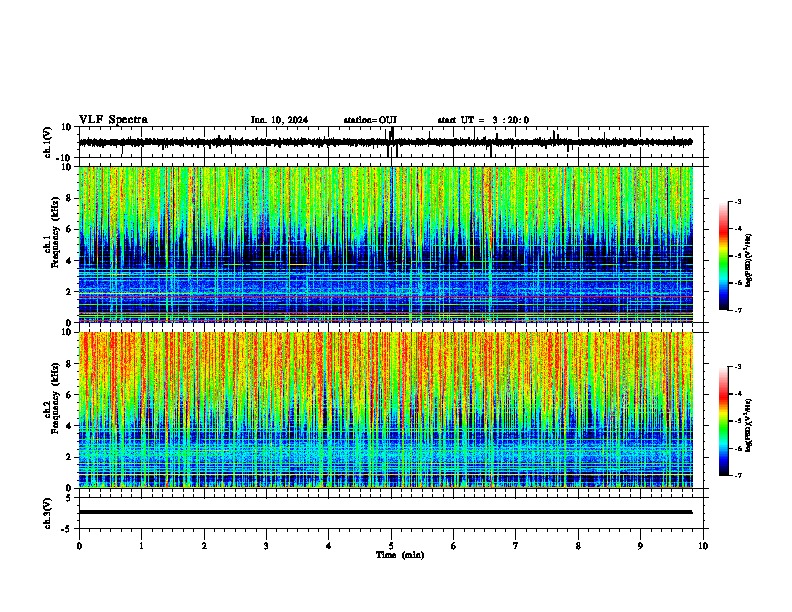Click the "6" tick on ch.2 frequency axis
This screenshot has height=612, width=792.
(x=69, y=395)
